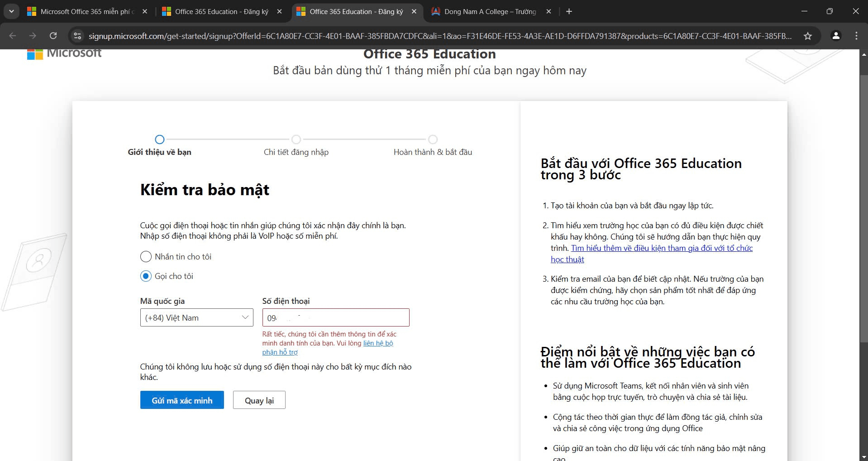This screenshot has width=868, height=461.
Task: Open the Chrome three-dot menu
Action: (x=856, y=36)
